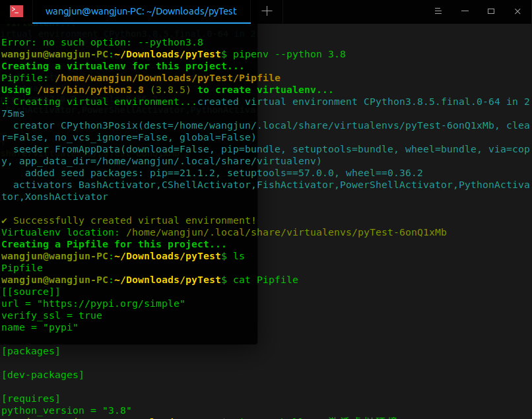
Task: Click the 'cat Pipfile' command
Action: [265, 280]
